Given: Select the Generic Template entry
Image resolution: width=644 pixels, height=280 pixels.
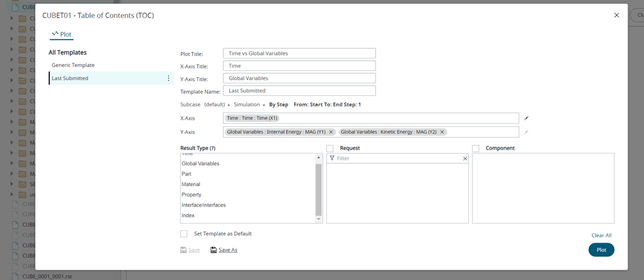Looking at the screenshot, I should [73, 65].
